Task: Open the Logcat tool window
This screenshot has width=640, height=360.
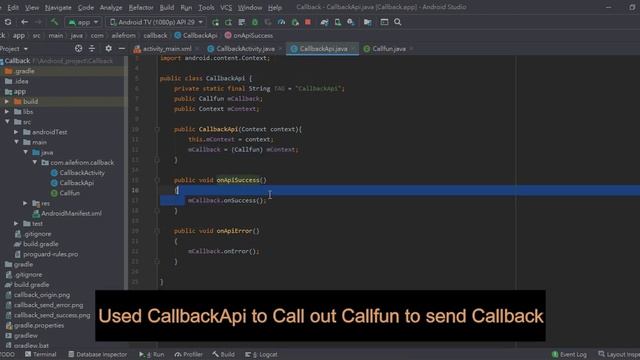Action: pyautogui.click(x=261, y=354)
